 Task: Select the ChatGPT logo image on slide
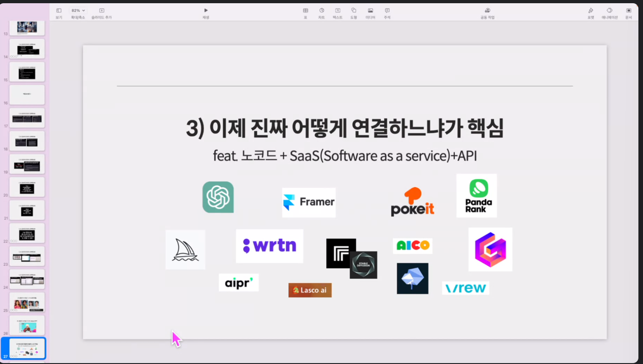pyautogui.click(x=218, y=197)
